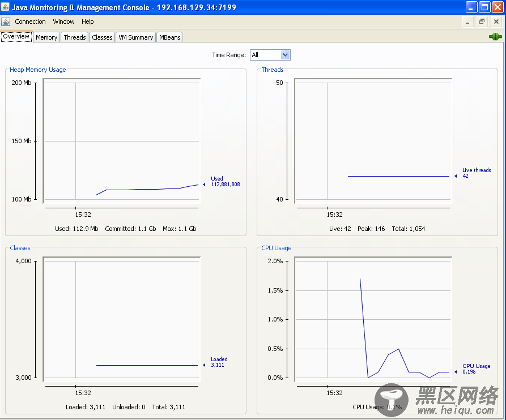Click the 'Live threads 42' legend label
Screen dimensions: 506x420
coord(477,173)
